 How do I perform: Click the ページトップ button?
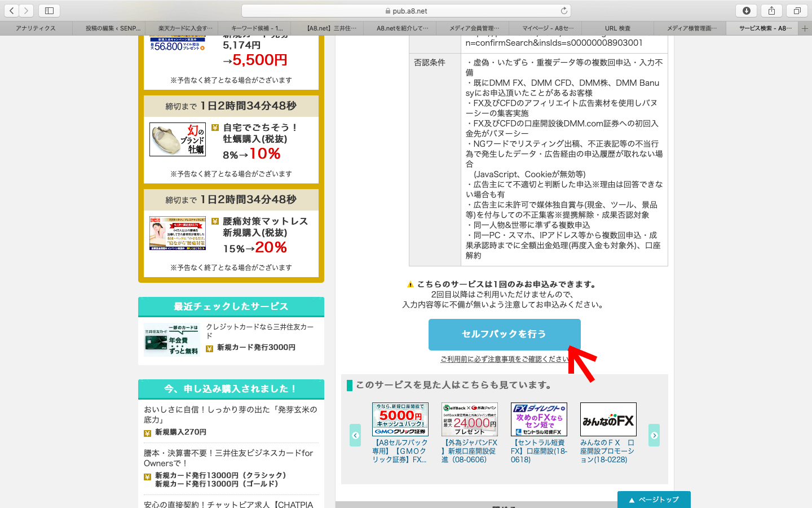coord(654,500)
